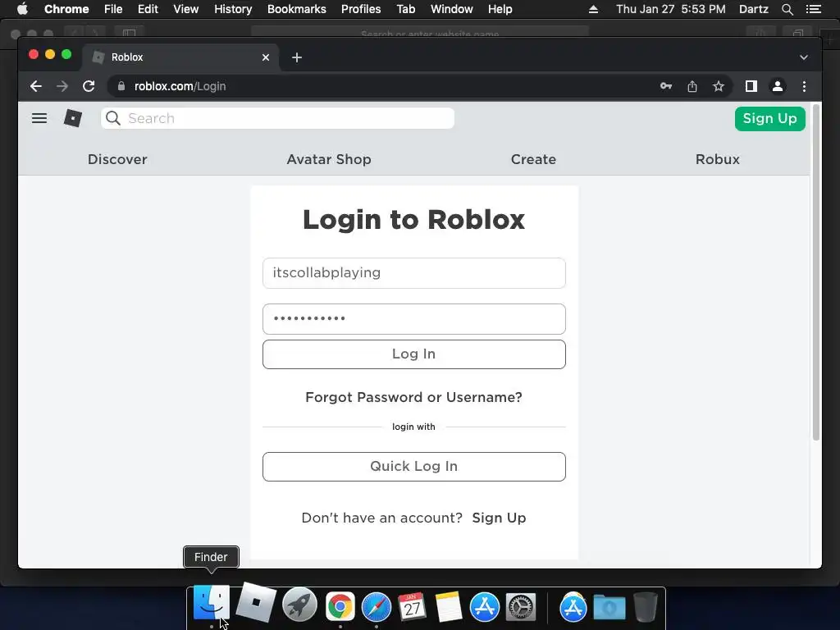Open Chrome three-dot menu

point(804,86)
